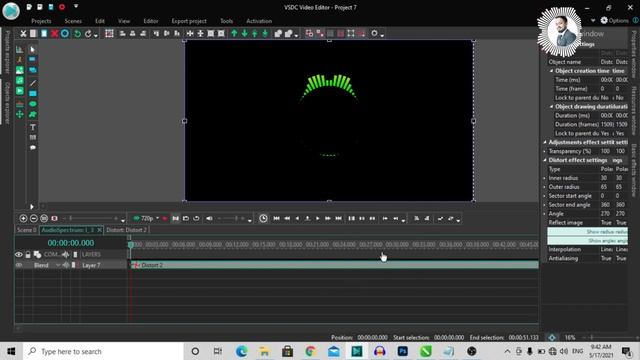
Task: Select the Text tool T icon
Action: [33, 127]
